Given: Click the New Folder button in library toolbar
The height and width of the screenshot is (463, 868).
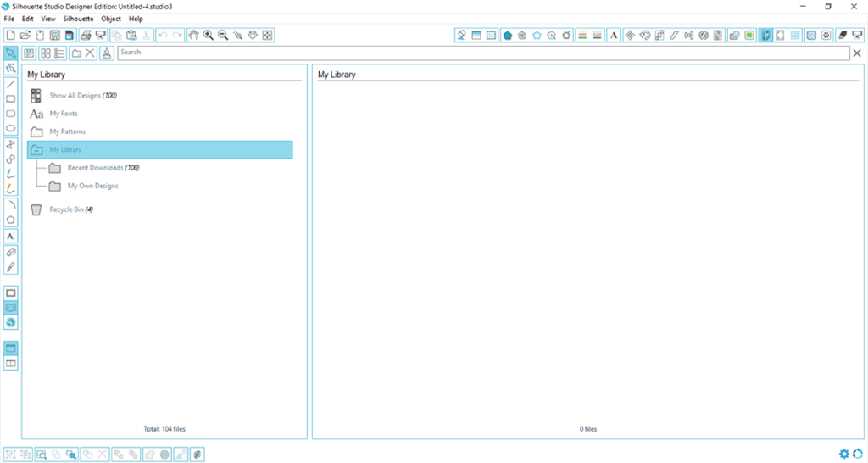Looking at the screenshot, I should 76,53.
